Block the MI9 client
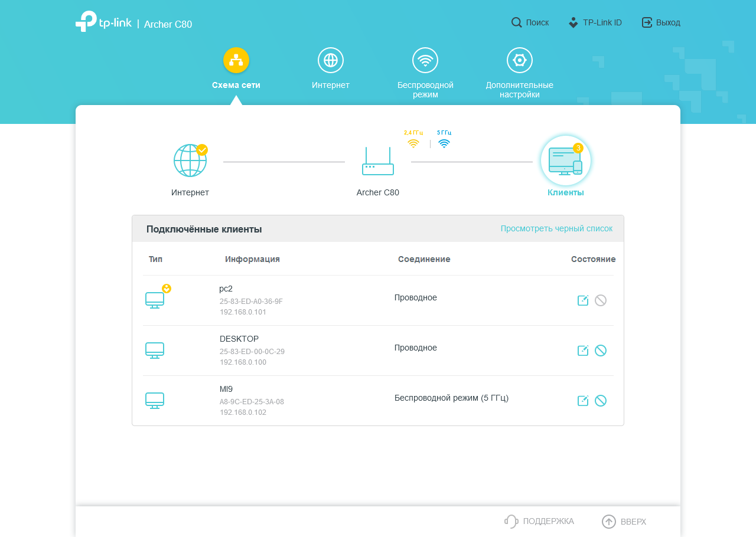The width and height of the screenshot is (756, 537). 601,401
